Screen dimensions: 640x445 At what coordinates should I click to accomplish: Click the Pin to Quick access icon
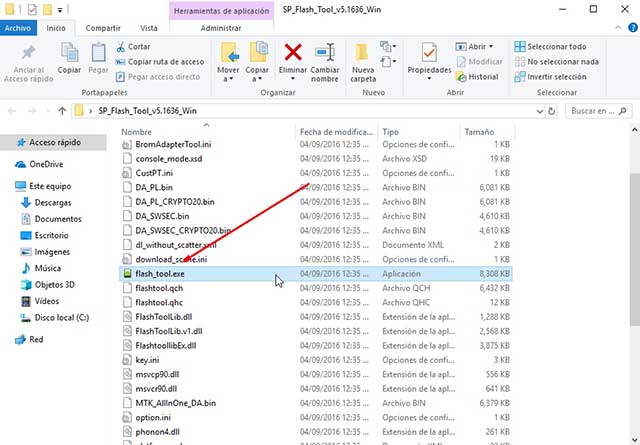29,53
